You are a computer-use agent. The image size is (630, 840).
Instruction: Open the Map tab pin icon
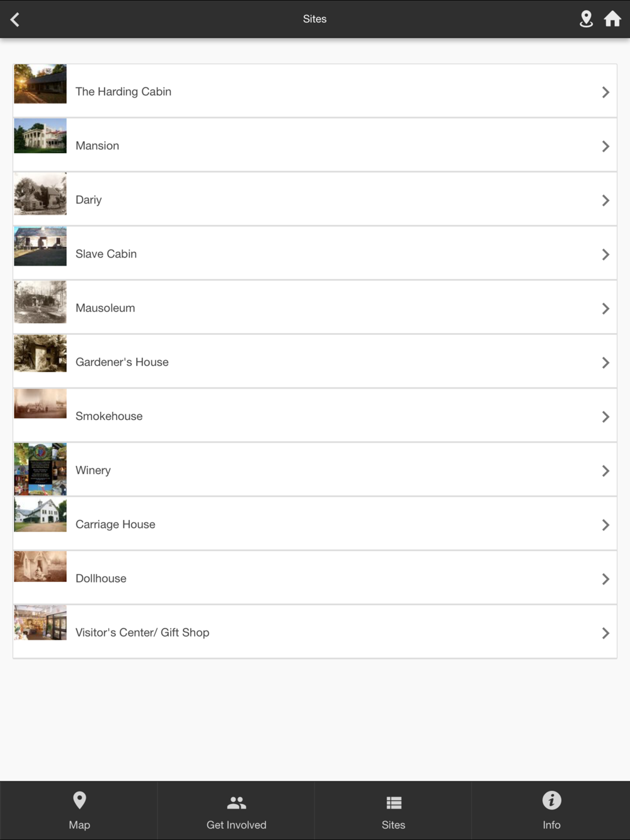tap(79, 800)
